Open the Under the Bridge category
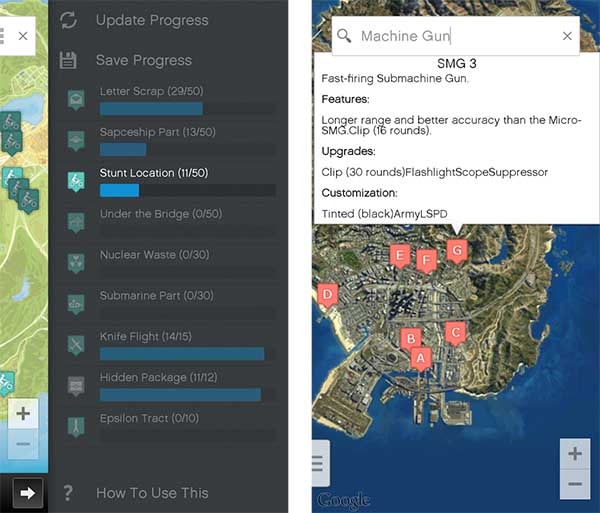 click(160, 214)
